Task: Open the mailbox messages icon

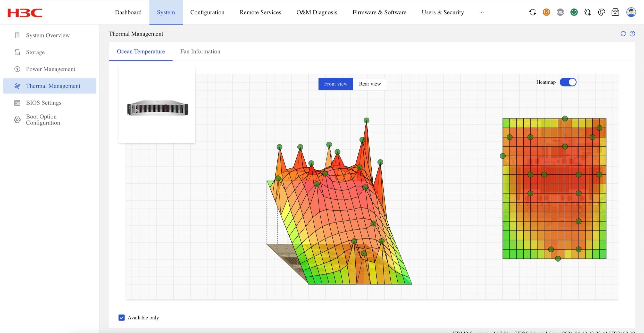Action: [615, 12]
